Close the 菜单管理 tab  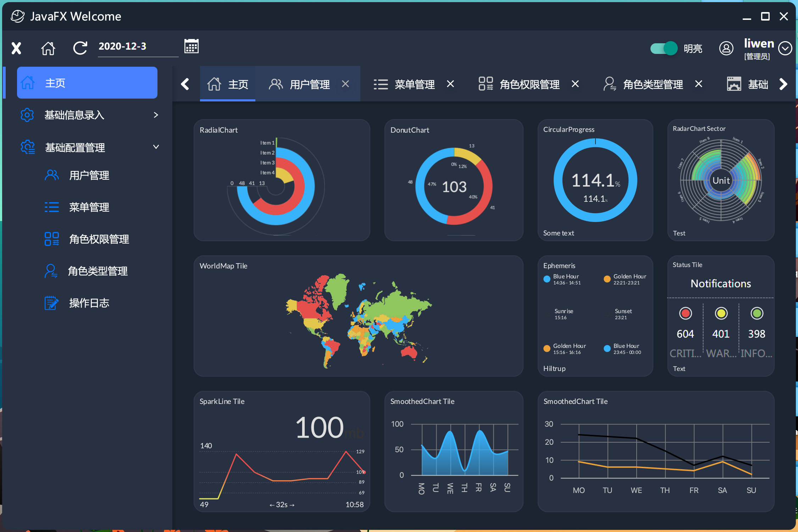(x=450, y=84)
